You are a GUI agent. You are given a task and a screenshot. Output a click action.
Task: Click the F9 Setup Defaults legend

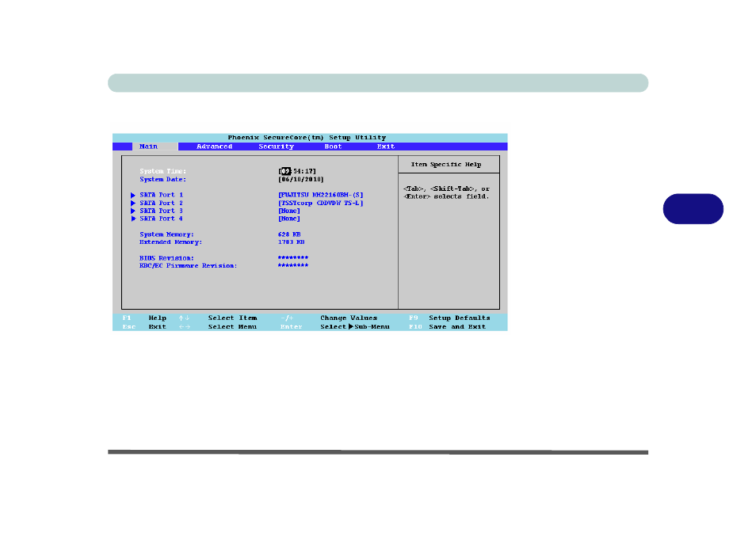449,318
